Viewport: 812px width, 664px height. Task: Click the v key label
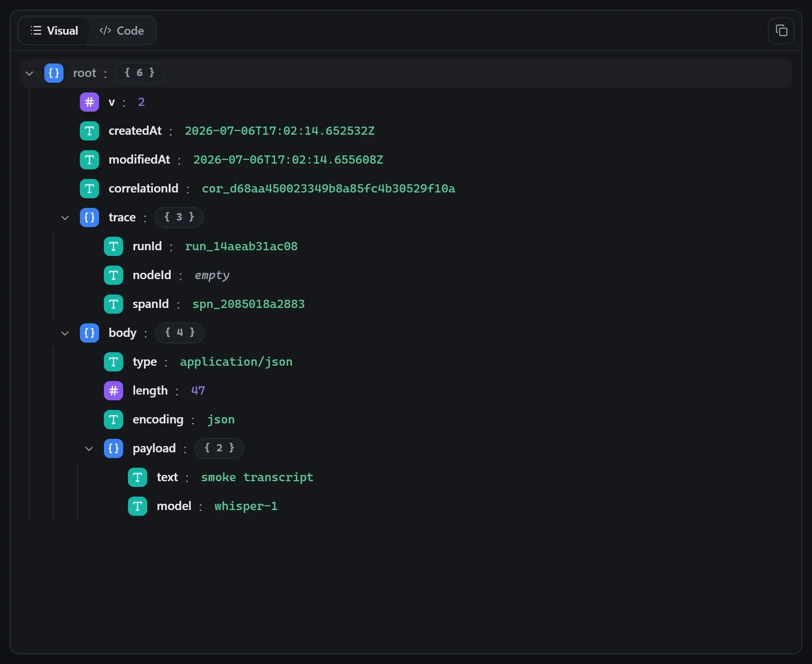pyautogui.click(x=112, y=102)
